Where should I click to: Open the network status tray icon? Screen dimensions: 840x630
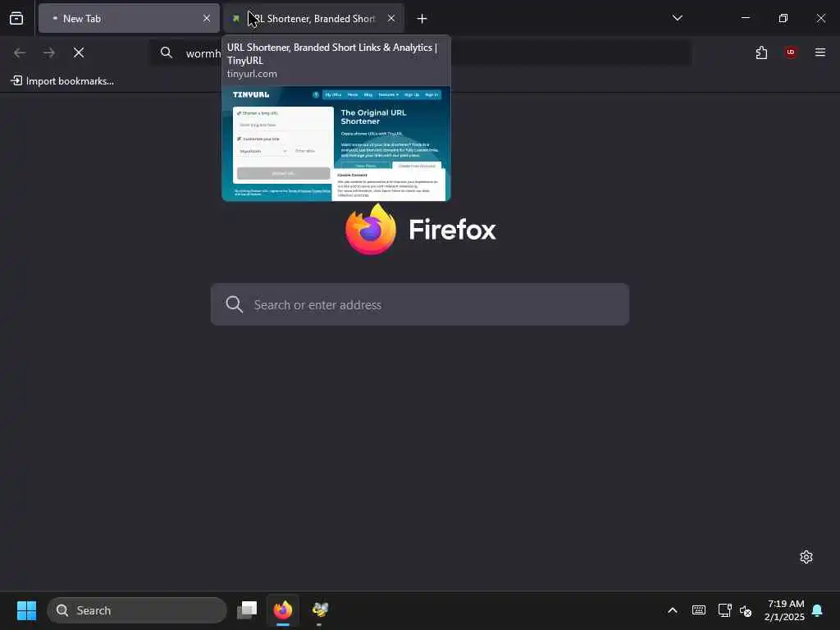724,610
